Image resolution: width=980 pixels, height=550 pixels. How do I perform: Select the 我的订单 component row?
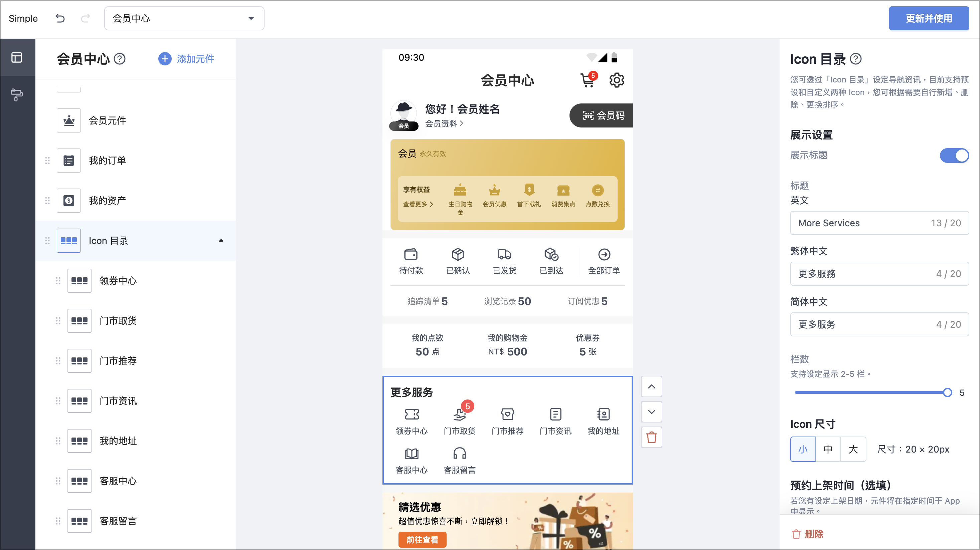[135, 161]
